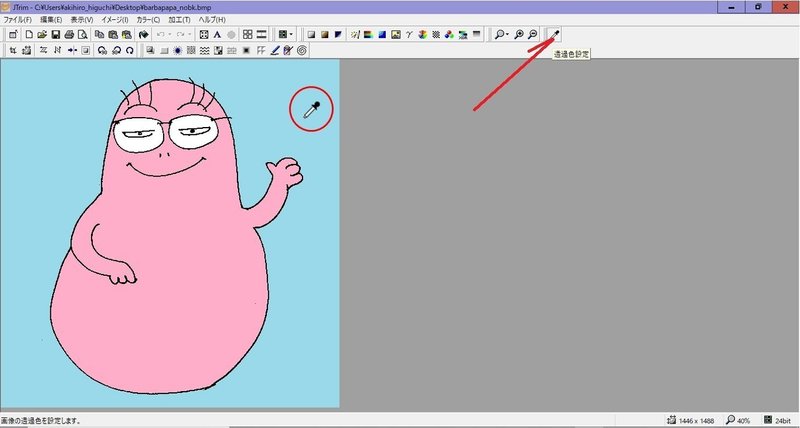Image resolution: width=800 pixels, height=428 pixels.
Task: Apply the sepia tone icon
Action: tap(324, 35)
